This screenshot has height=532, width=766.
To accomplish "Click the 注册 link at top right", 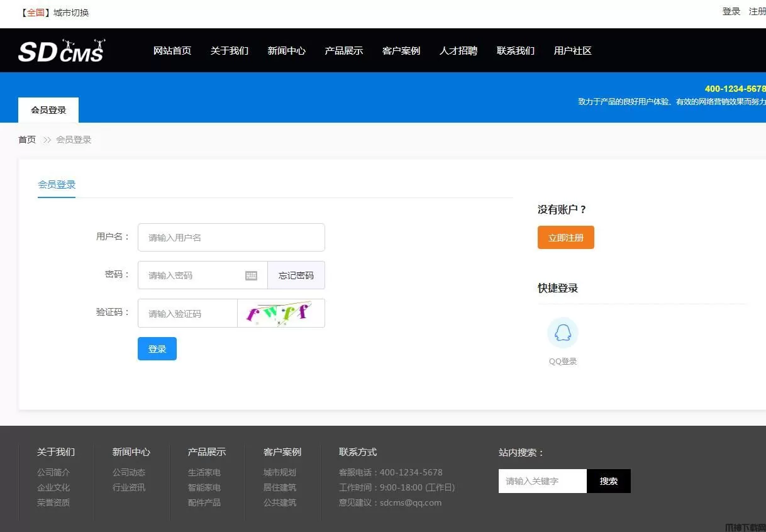I will pos(757,11).
